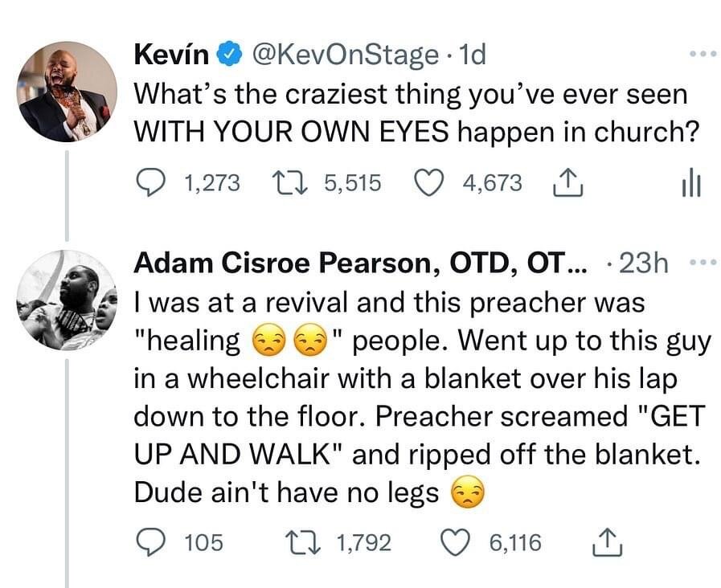Share Kevin's tweet via share icon
This screenshot has height=588, width=721.
click(568, 183)
